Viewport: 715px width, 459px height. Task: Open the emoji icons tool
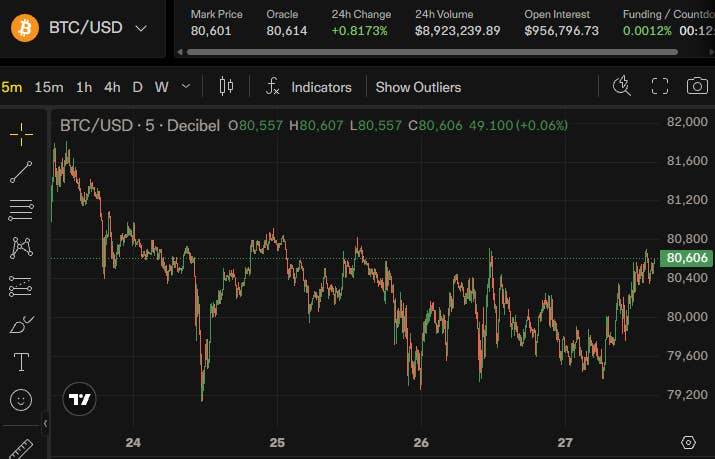click(x=21, y=400)
